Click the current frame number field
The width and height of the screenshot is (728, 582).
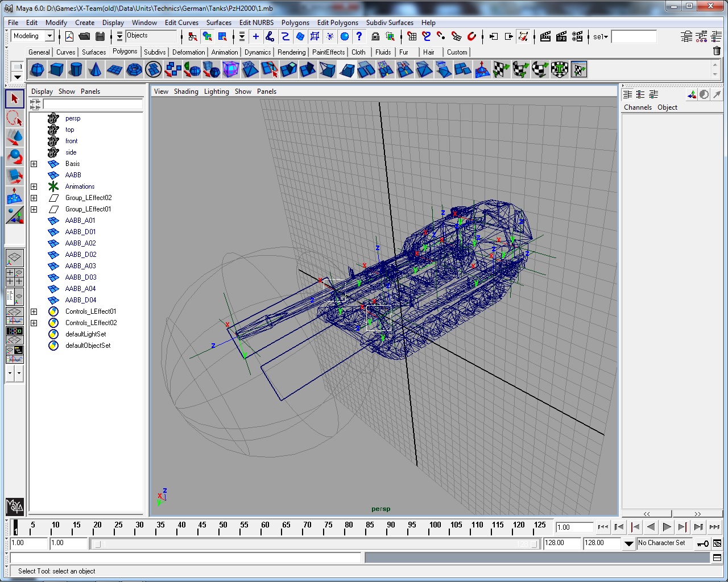coord(574,527)
